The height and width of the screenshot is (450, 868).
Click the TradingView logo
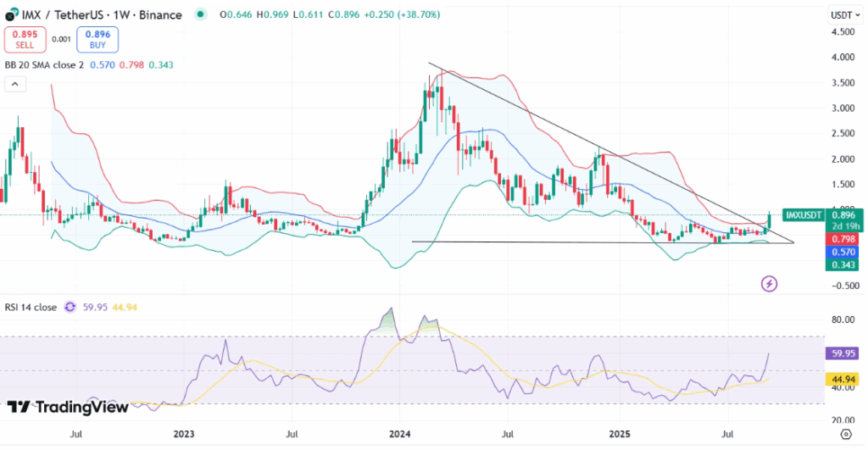coord(68,408)
